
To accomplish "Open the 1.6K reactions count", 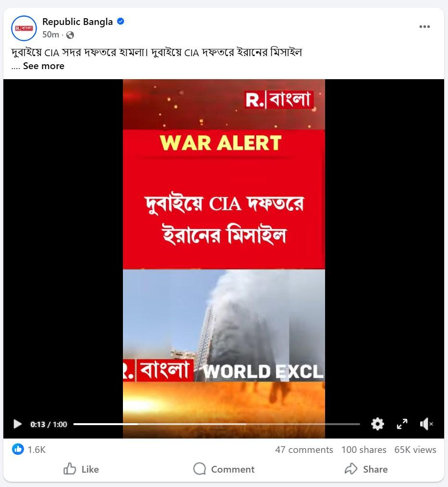I will coord(36,450).
